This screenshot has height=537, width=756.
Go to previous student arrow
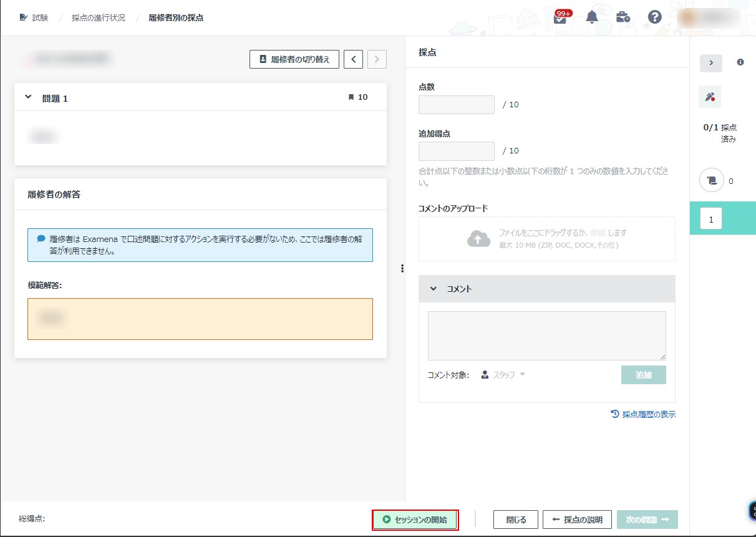click(x=353, y=59)
